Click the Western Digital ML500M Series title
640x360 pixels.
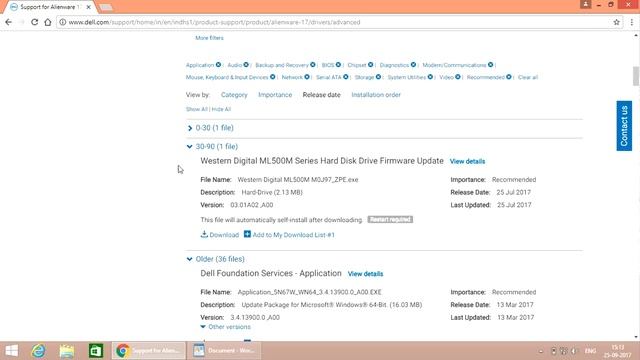[x=322, y=161]
